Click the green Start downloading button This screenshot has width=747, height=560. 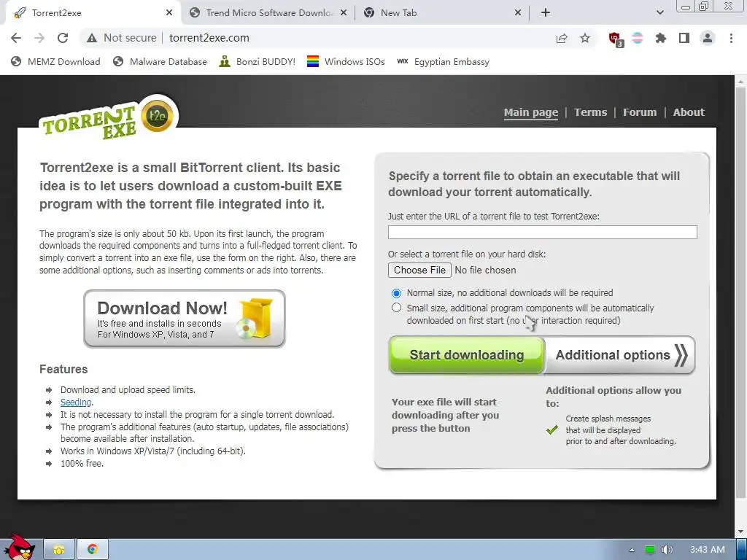tap(466, 355)
